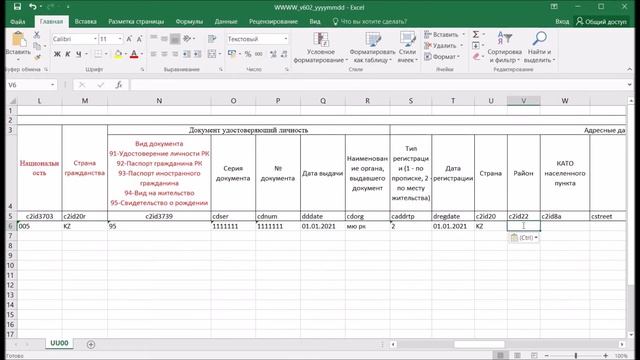Image resolution: width=640 pixels, height=360 pixels.
Task: Select the UU00 sheet tab
Action: (59, 343)
